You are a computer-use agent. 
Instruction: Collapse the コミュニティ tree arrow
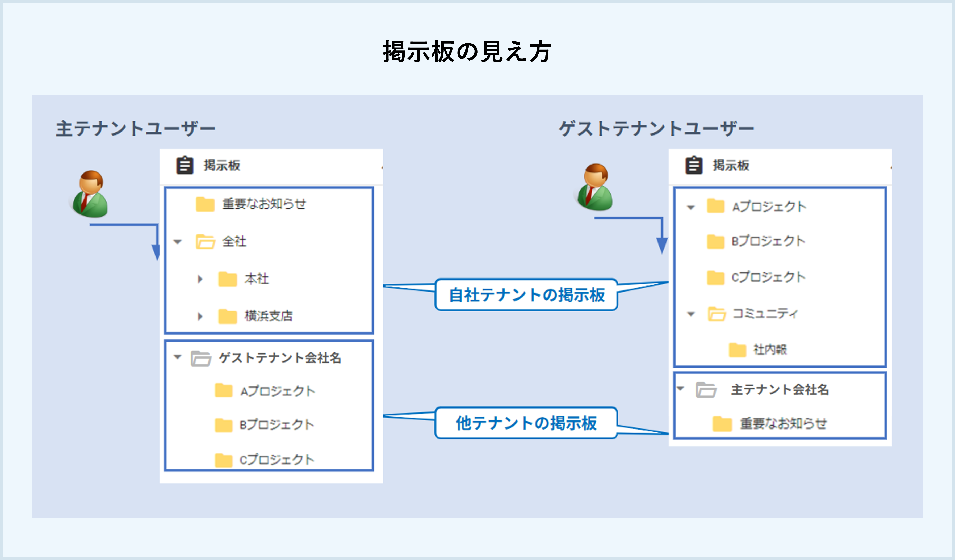[x=691, y=314]
